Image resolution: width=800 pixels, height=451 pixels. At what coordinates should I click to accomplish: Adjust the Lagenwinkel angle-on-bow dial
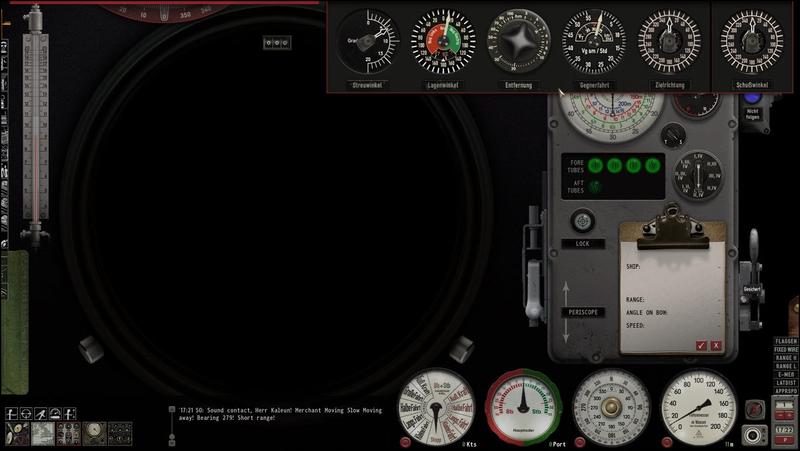[x=443, y=42]
